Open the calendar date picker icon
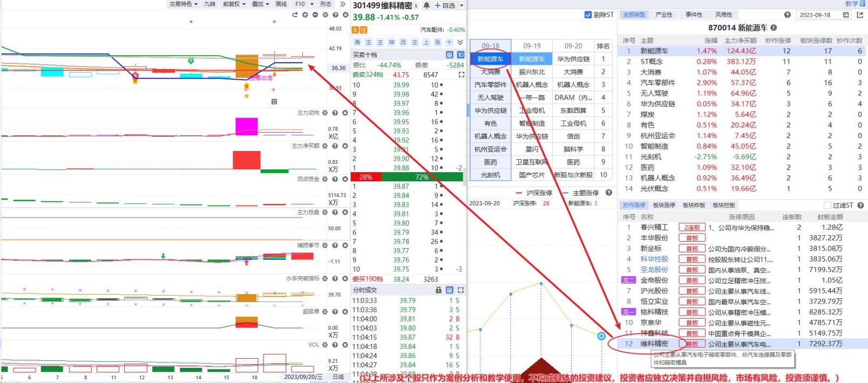 point(845,15)
